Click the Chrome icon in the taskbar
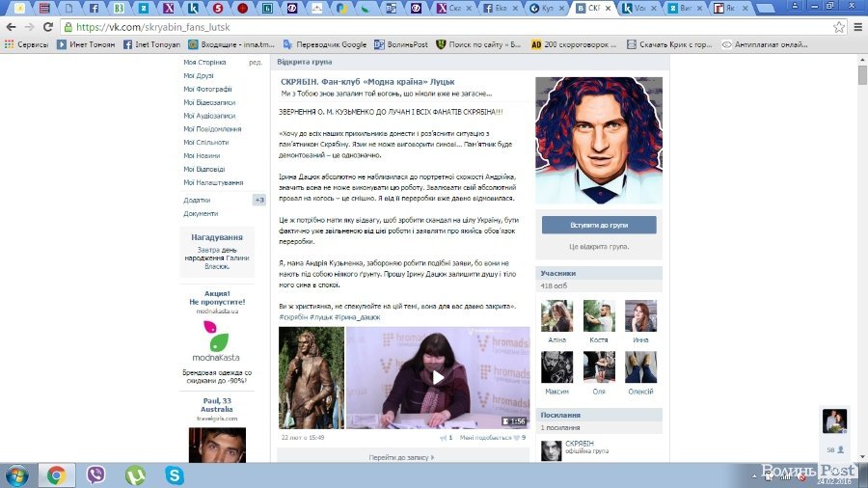Viewport: 868px width, 488px height. point(56,474)
